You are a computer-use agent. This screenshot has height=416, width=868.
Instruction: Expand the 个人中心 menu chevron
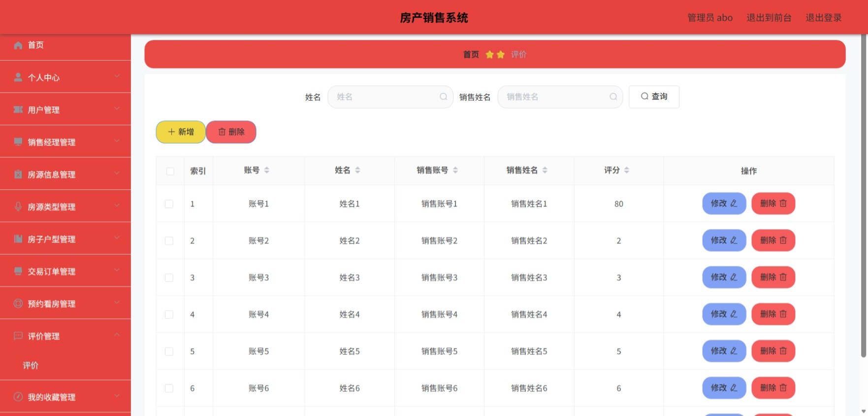coord(117,76)
